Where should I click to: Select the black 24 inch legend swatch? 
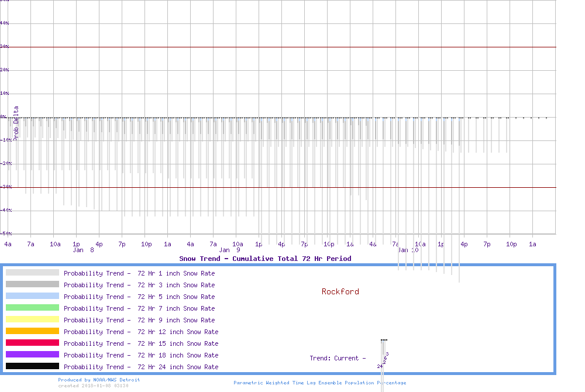pyautogui.click(x=32, y=366)
